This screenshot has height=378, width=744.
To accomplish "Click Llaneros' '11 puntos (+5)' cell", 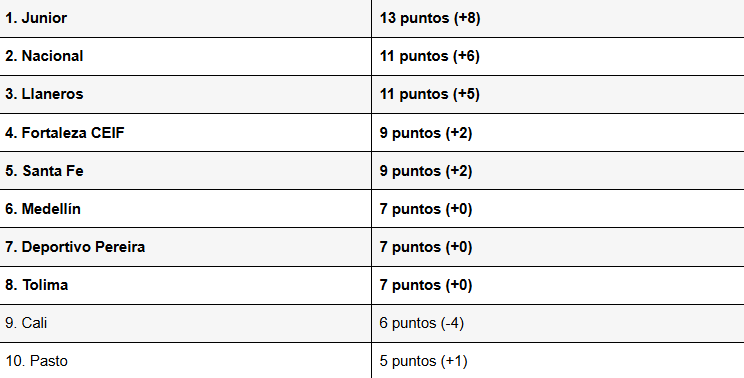I will tap(558, 94).
